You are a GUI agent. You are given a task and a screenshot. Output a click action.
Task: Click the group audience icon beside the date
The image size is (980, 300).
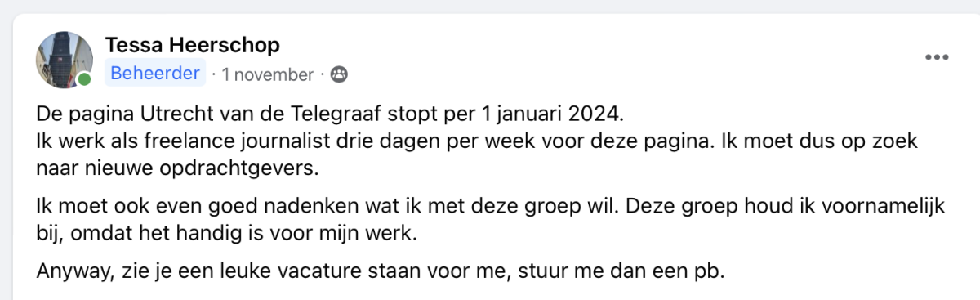click(x=339, y=74)
